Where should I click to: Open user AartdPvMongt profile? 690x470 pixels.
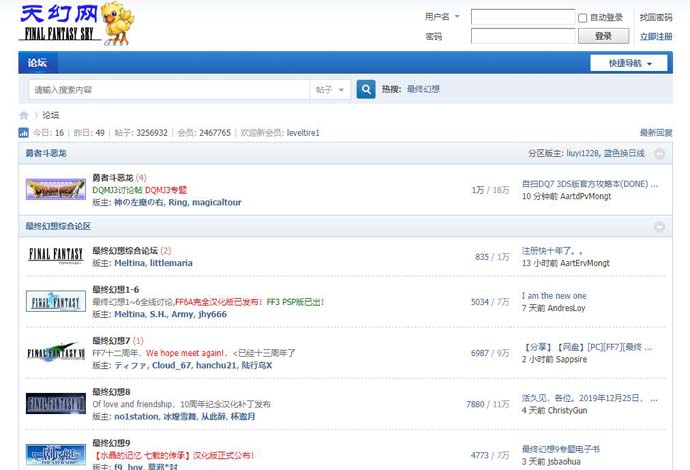point(585,196)
